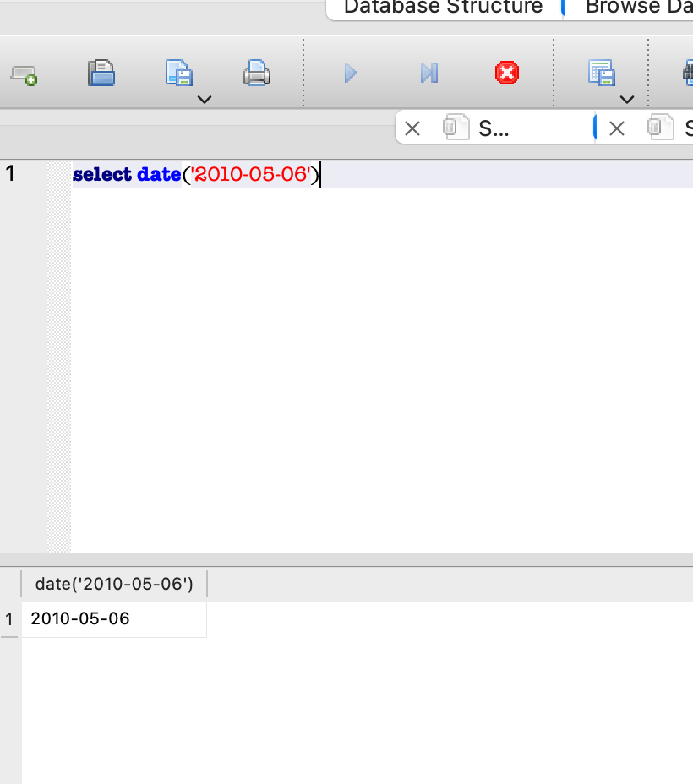
Task: Print the SQL statement
Action: [x=256, y=73]
